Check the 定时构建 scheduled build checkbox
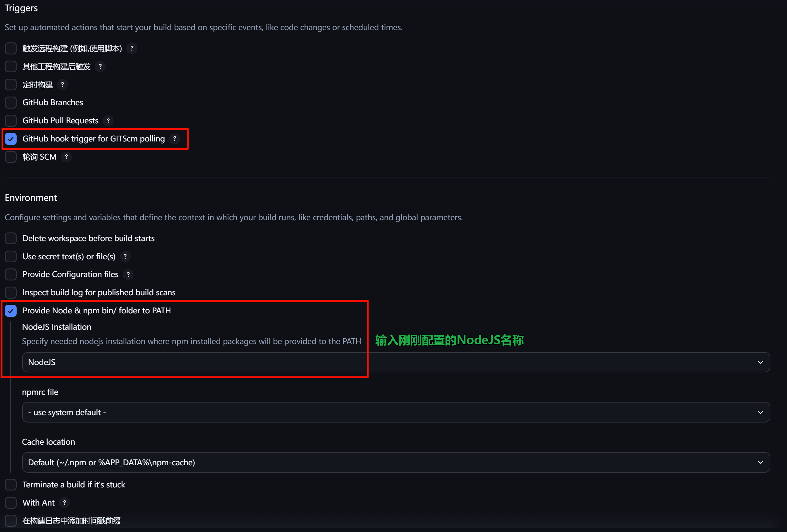The width and height of the screenshot is (787, 532). 11,85
